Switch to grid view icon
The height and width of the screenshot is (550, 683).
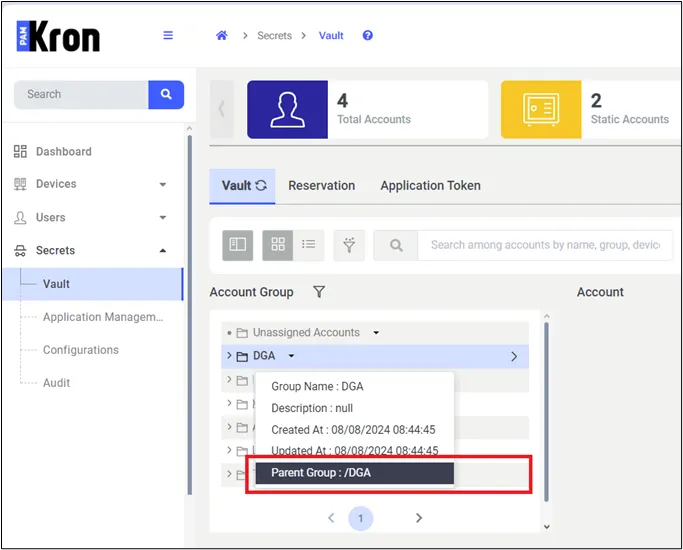click(x=277, y=245)
